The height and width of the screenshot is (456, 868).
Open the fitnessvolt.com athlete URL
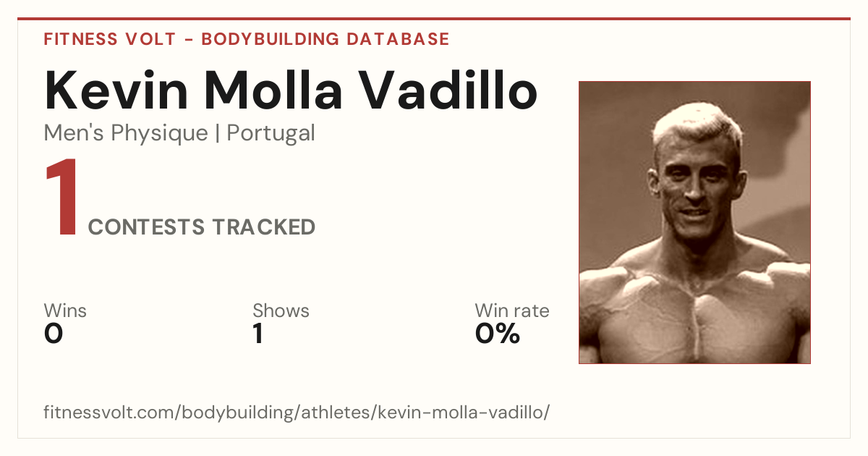tap(297, 413)
